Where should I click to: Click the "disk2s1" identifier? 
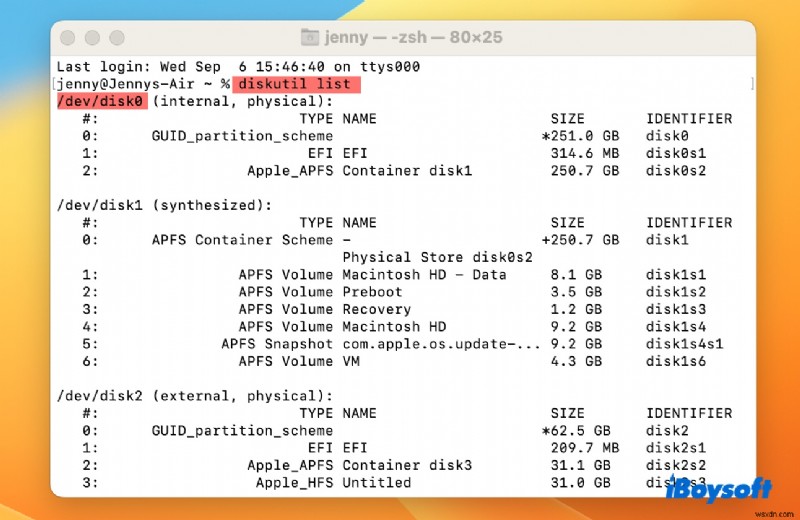(676, 448)
